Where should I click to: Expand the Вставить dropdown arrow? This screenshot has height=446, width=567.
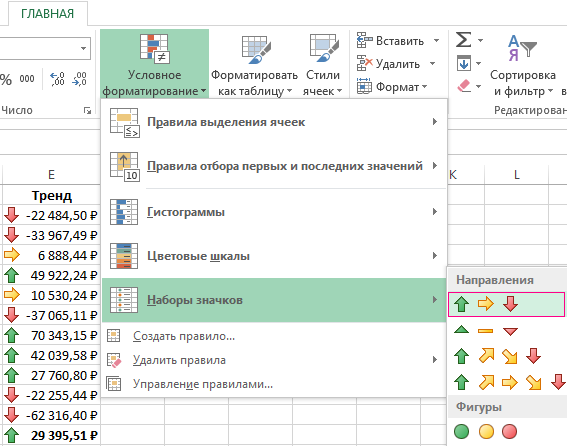click(436, 41)
